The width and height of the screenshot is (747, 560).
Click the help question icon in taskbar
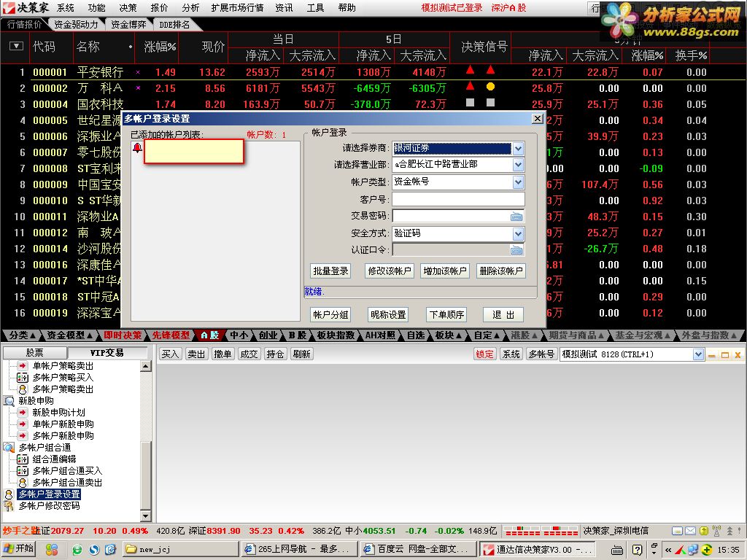coord(637,550)
